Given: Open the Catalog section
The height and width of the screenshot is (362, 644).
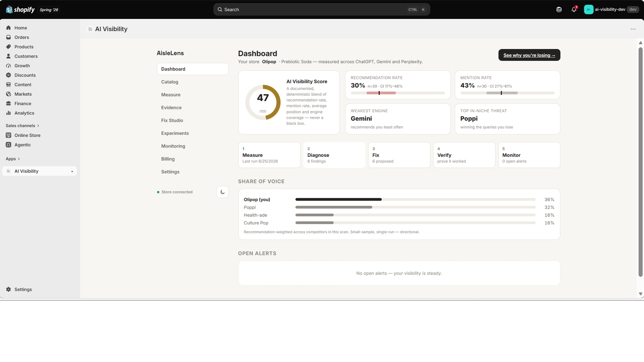Looking at the screenshot, I should (x=193, y=82).
